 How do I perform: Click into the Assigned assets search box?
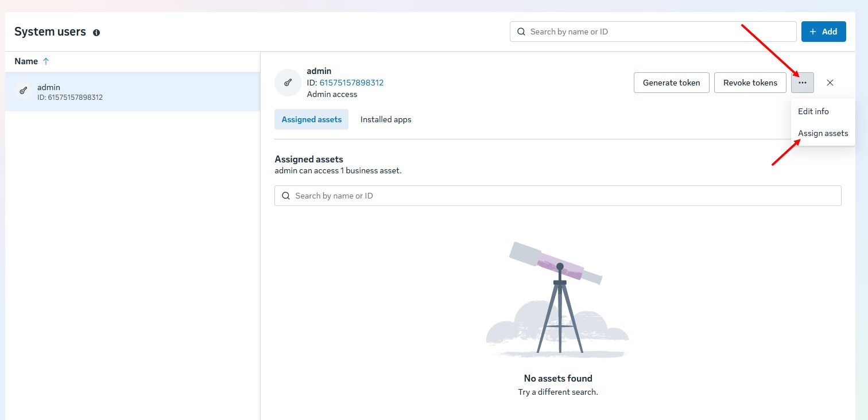563,196
